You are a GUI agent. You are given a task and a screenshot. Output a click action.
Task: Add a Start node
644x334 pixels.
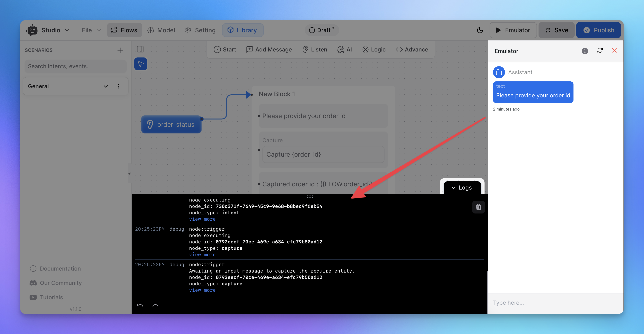(x=225, y=50)
